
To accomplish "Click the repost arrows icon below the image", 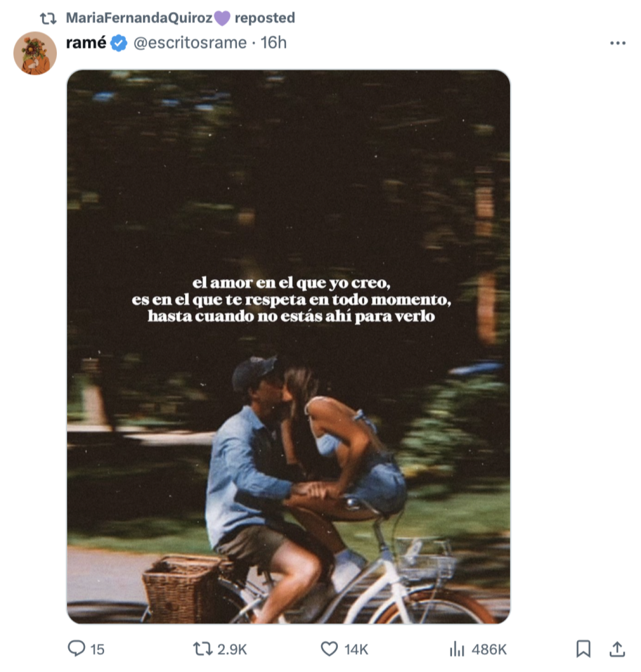I will (x=202, y=649).
